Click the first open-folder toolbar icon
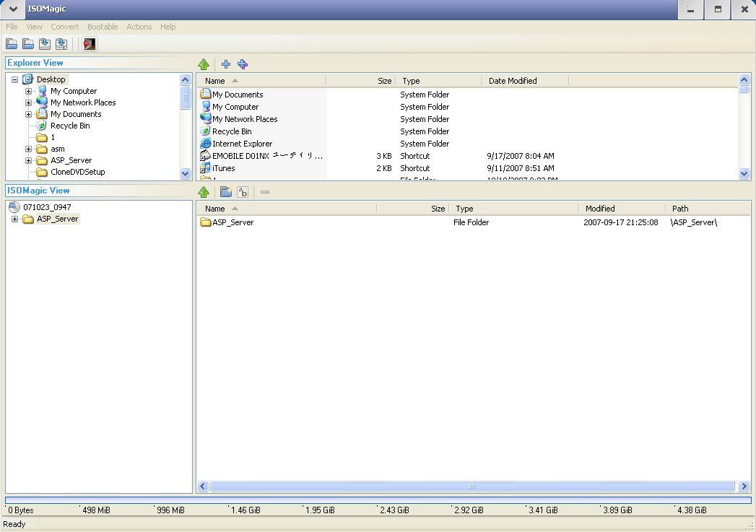The width and height of the screenshot is (756, 532). (x=12, y=44)
